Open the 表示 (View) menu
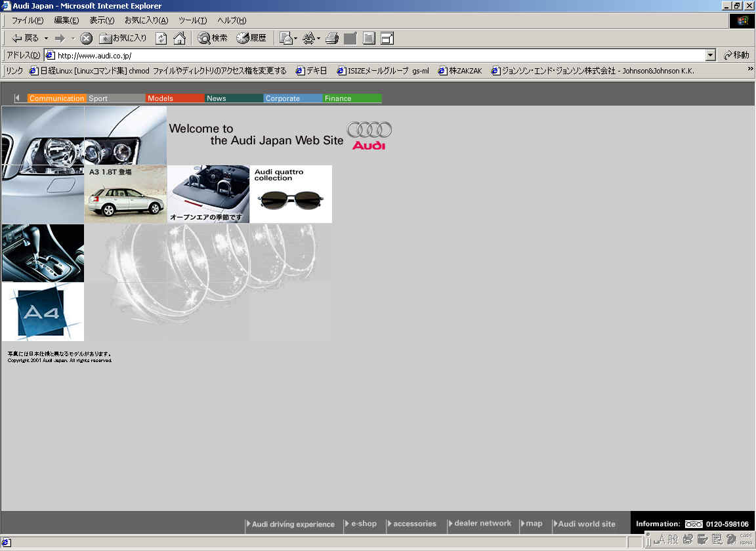This screenshot has height=551, width=756. [102, 20]
